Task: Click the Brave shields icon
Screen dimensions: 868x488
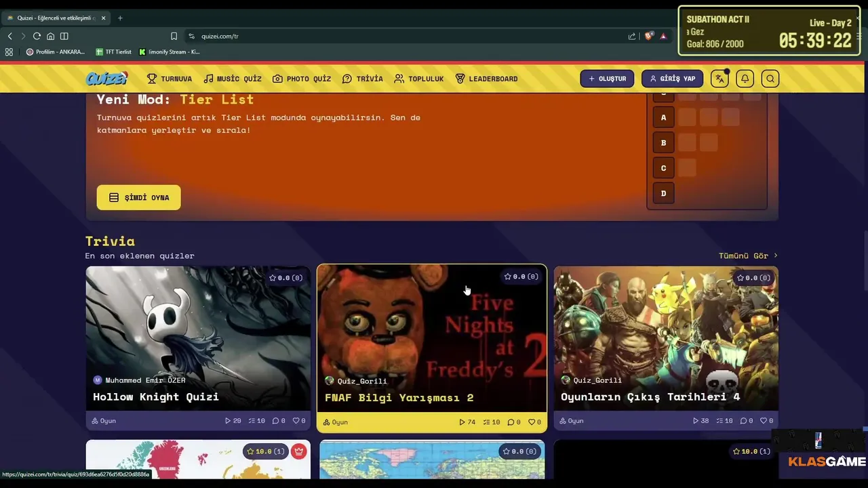Action: [x=649, y=36]
